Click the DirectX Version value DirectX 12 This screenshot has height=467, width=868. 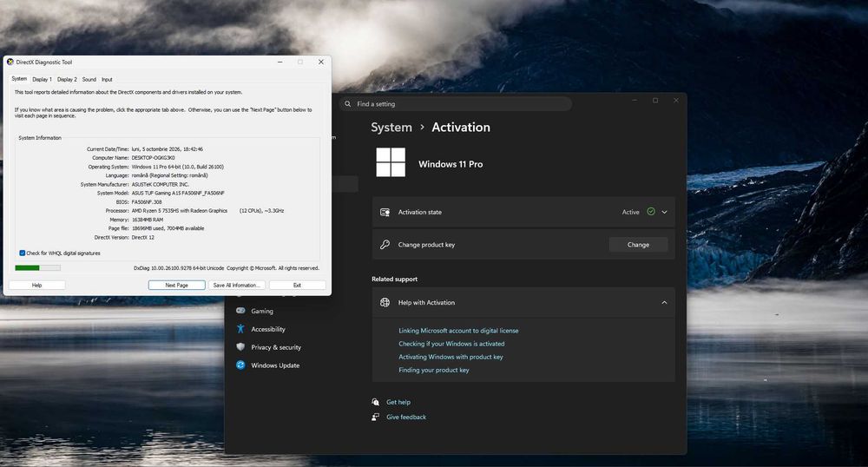point(143,237)
